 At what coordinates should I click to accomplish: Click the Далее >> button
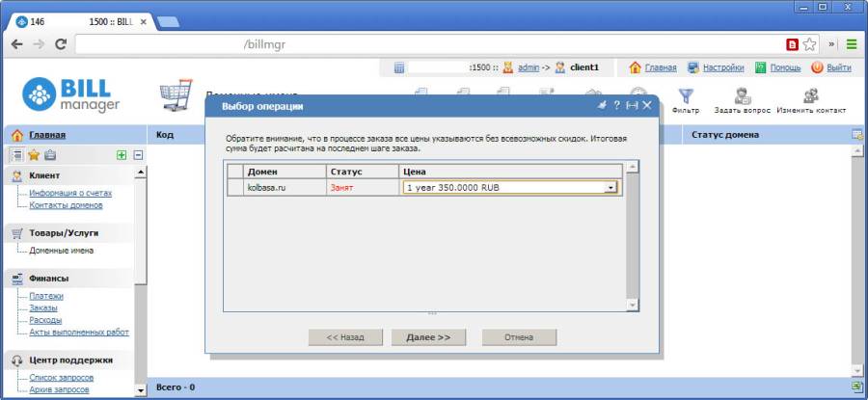pyautogui.click(x=428, y=337)
